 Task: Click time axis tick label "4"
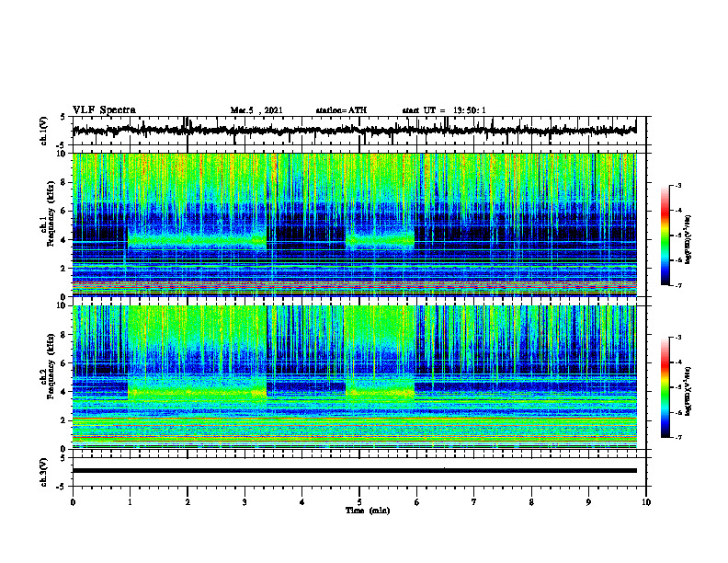click(x=302, y=502)
